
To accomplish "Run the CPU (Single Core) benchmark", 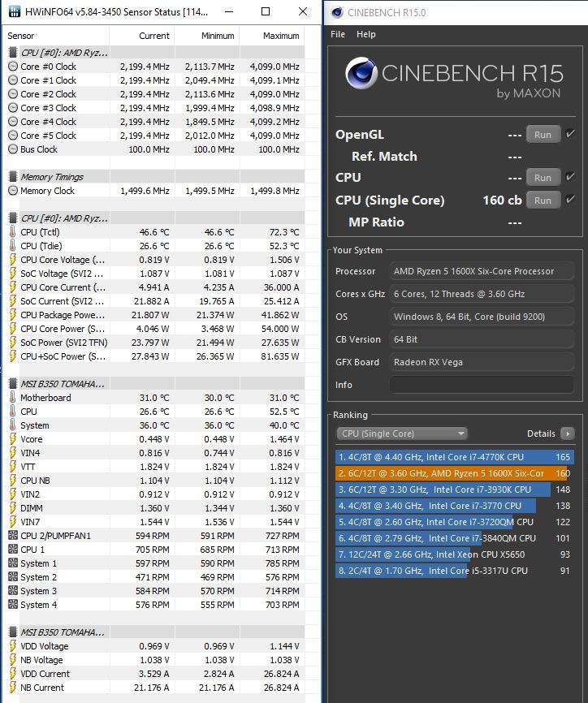I will pos(543,200).
